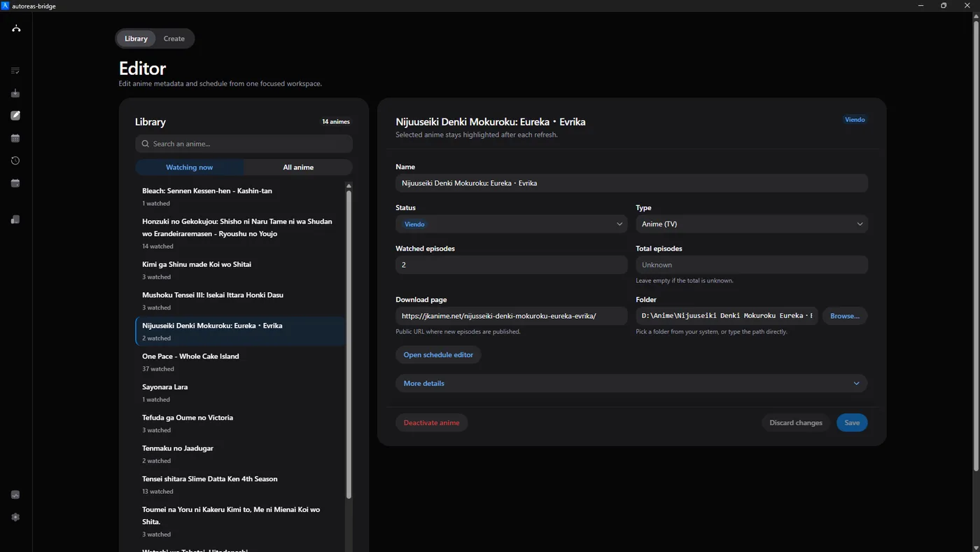Open the downloads tray icon in sidebar
The height and width of the screenshot is (552, 980).
pos(15,93)
